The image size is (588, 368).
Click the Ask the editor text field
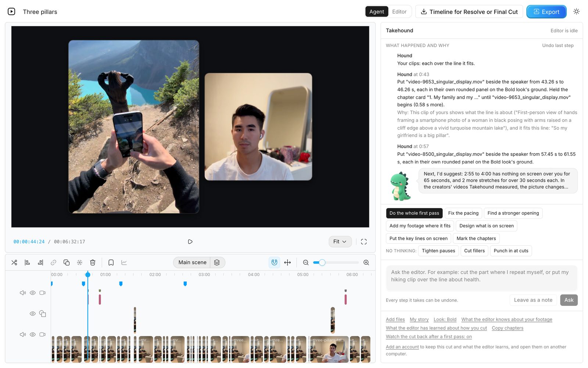(x=482, y=278)
